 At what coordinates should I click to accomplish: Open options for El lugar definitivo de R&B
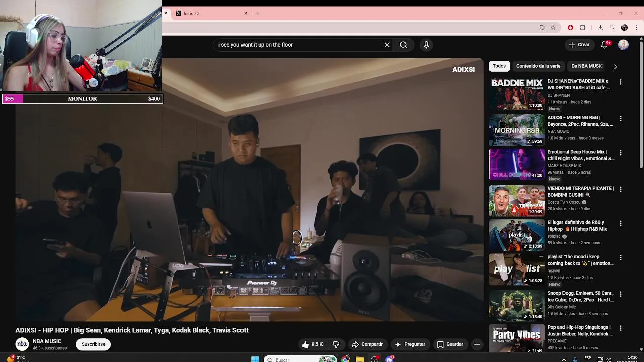pyautogui.click(x=620, y=223)
